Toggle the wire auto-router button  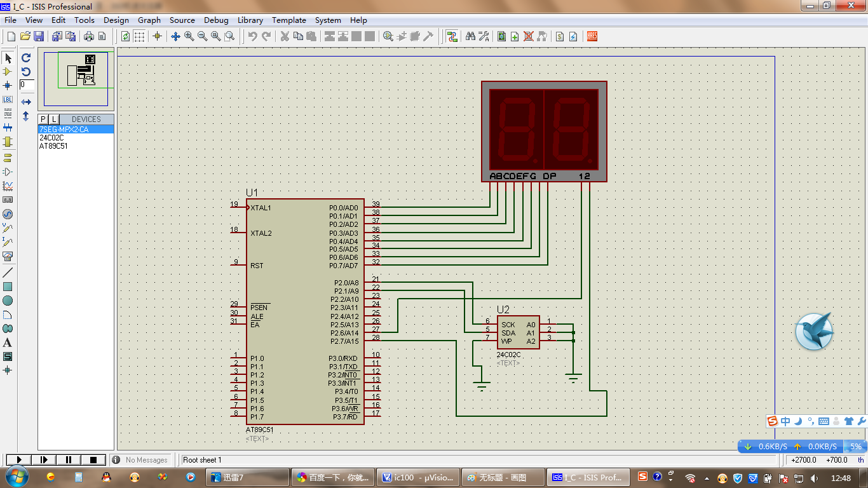pos(452,36)
